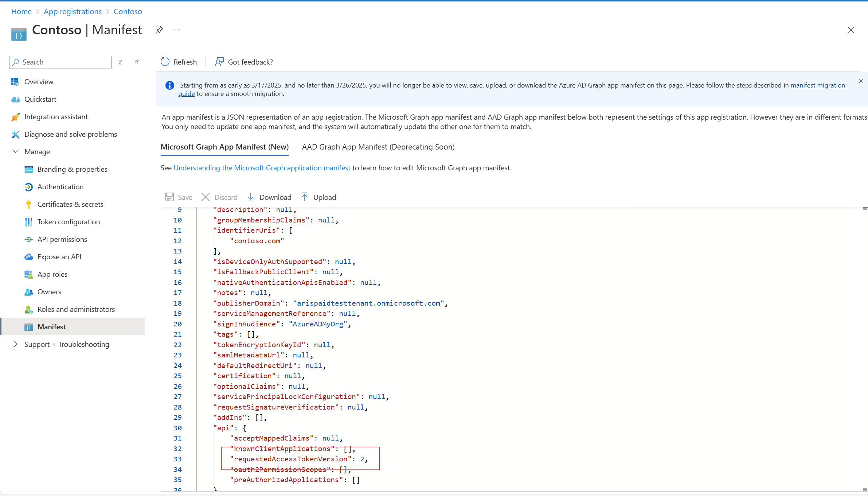Open the ellipsis more options menu
The height and width of the screenshot is (496, 868).
tap(177, 30)
